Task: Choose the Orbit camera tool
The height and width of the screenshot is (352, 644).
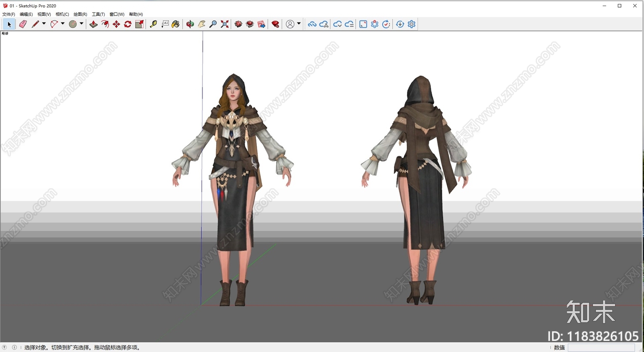Action: [x=190, y=24]
